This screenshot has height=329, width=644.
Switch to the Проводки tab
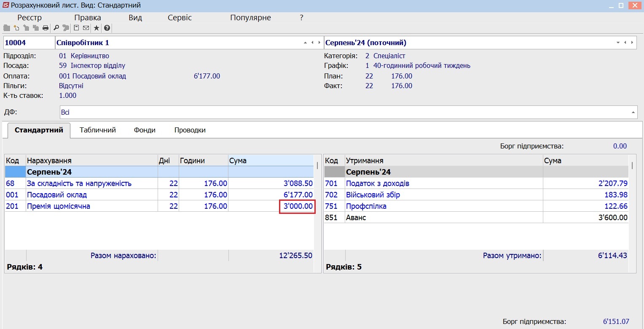point(190,130)
